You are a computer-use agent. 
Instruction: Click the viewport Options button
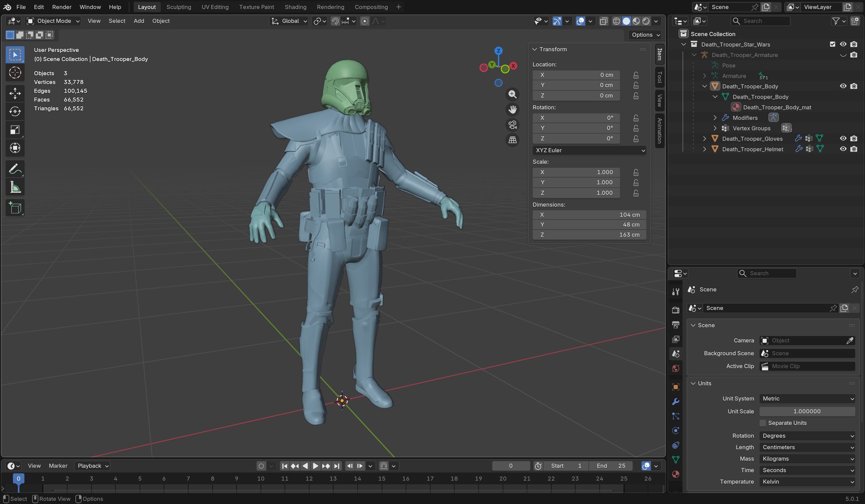(x=645, y=35)
